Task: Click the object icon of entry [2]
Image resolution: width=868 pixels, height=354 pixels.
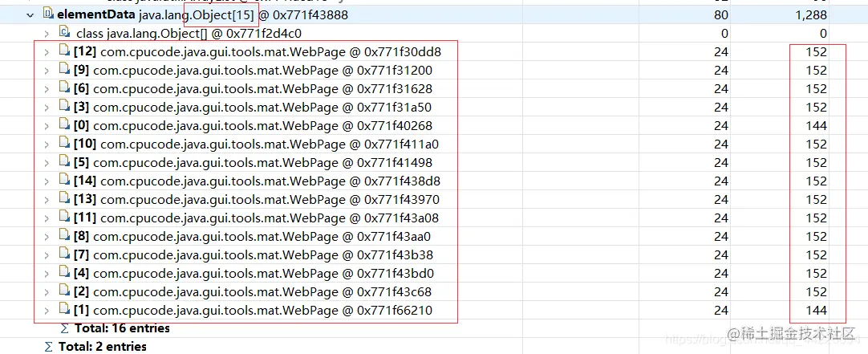Action: pos(65,291)
